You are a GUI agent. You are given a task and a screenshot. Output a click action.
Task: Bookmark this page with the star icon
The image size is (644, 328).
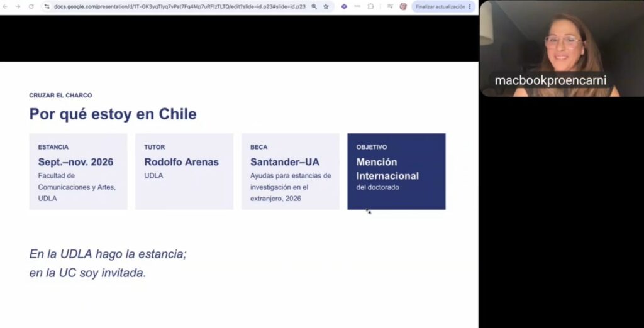(326, 6)
